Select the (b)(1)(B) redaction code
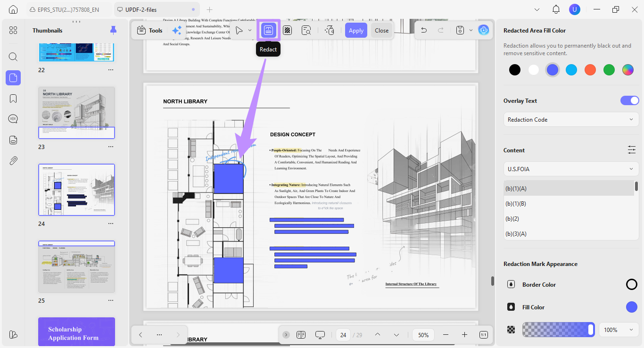Viewport: 644px width, 348px height. pos(569,203)
